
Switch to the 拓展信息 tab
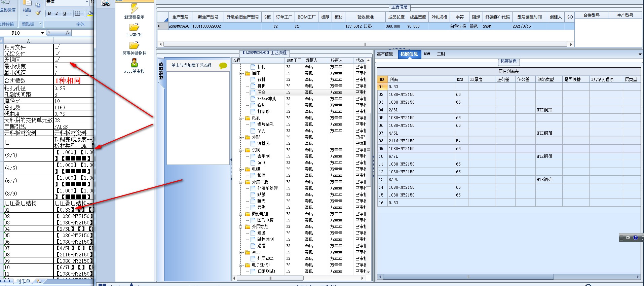[409, 54]
